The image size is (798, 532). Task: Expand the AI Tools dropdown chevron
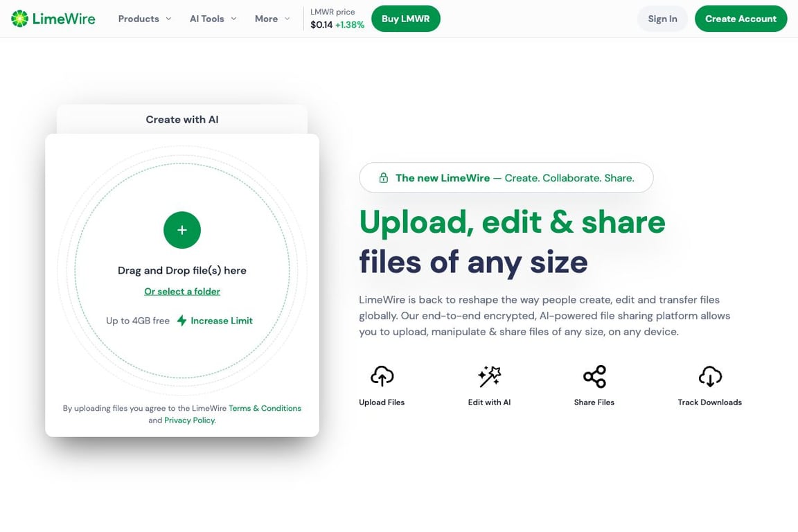tap(233, 19)
